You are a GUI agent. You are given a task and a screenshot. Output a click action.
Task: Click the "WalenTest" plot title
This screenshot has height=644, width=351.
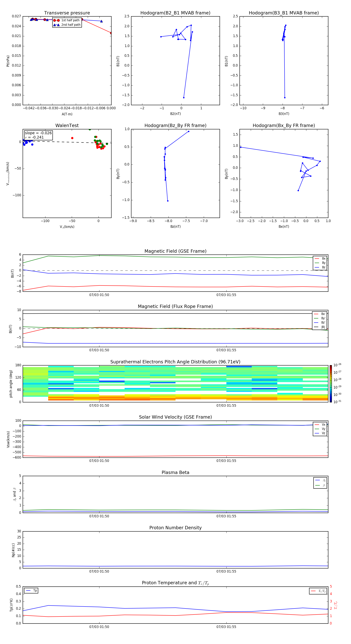(x=67, y=125)
